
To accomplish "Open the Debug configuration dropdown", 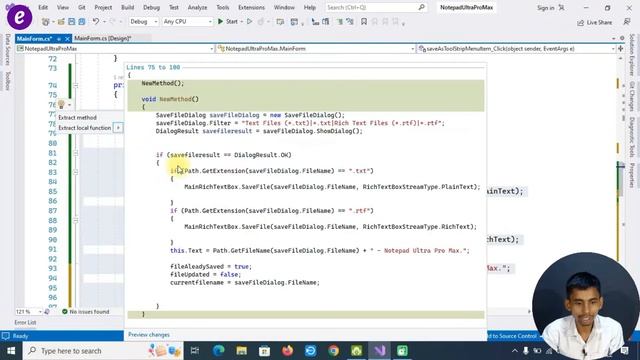I will pos(144,22).
